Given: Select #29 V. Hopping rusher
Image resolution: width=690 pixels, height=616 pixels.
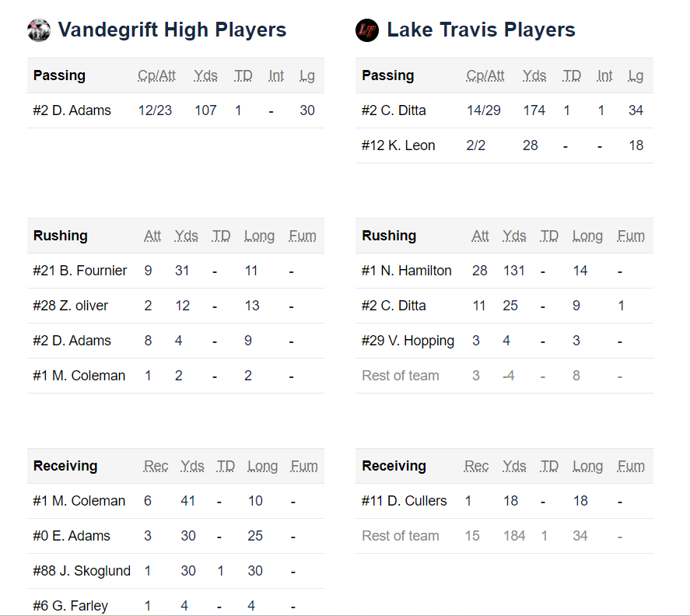Looking at the screenshot, I should 408,341.
